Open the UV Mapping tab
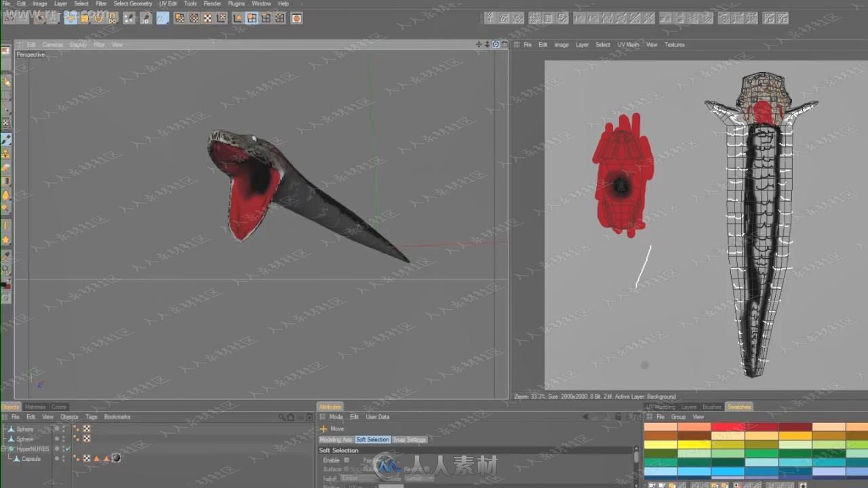Viewport: 868px width, 488px height. click(660, 407)
